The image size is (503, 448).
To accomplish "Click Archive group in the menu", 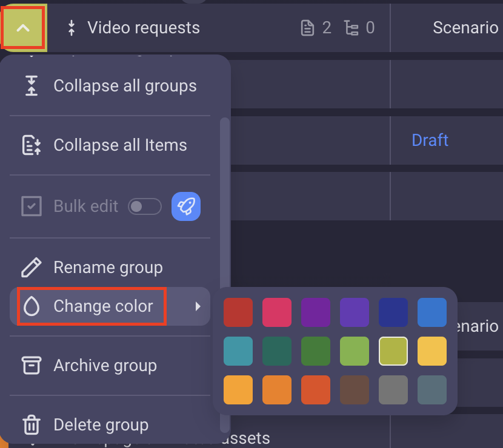I will click(105, 366).
